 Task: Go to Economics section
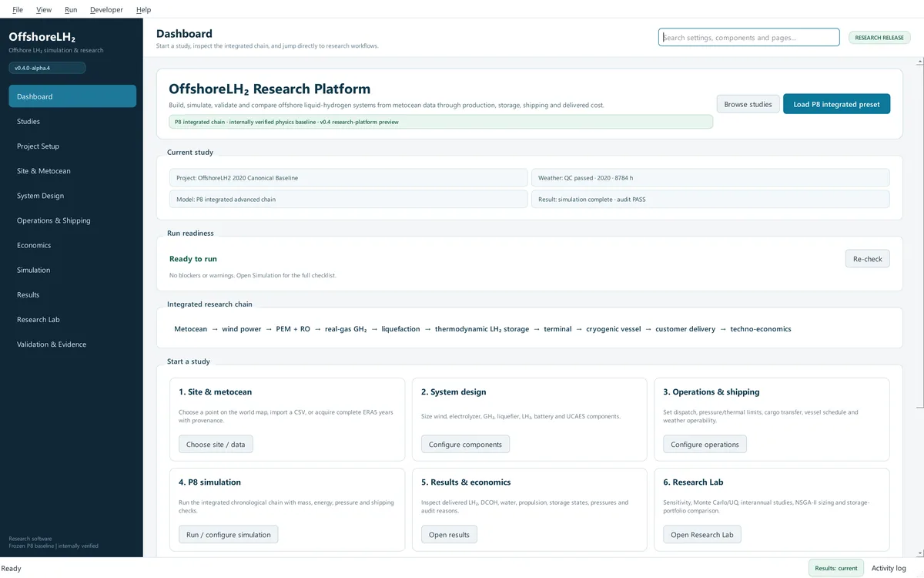tap(72, 245)
